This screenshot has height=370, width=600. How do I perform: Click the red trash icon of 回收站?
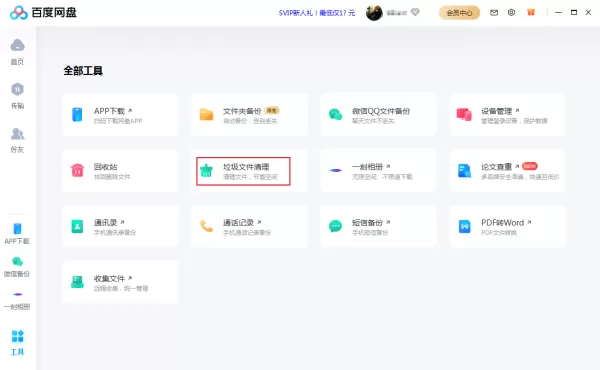(x=77, y=170)
